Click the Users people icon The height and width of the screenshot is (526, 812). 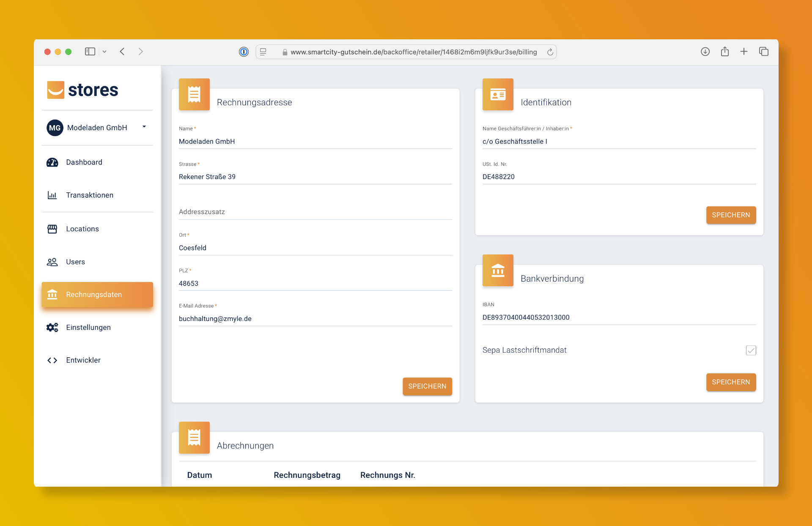[52, 262]
